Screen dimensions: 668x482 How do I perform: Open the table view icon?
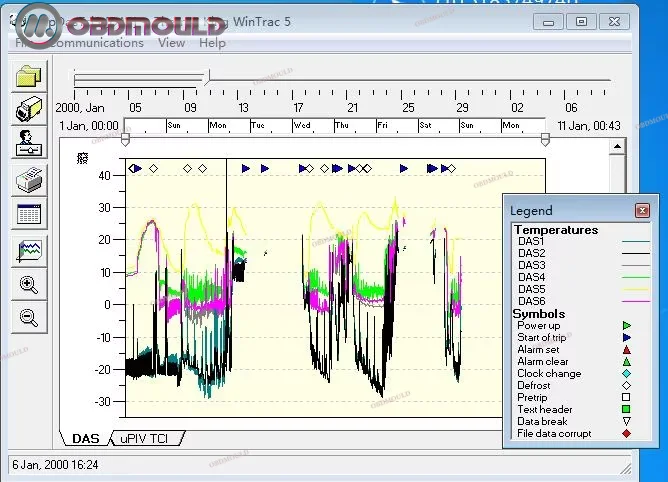(x=29, y=214)
